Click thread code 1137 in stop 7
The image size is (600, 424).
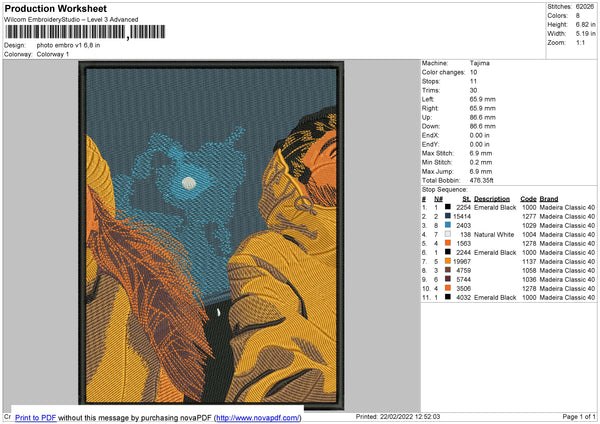pyautogui.click(x=529, y=261)
